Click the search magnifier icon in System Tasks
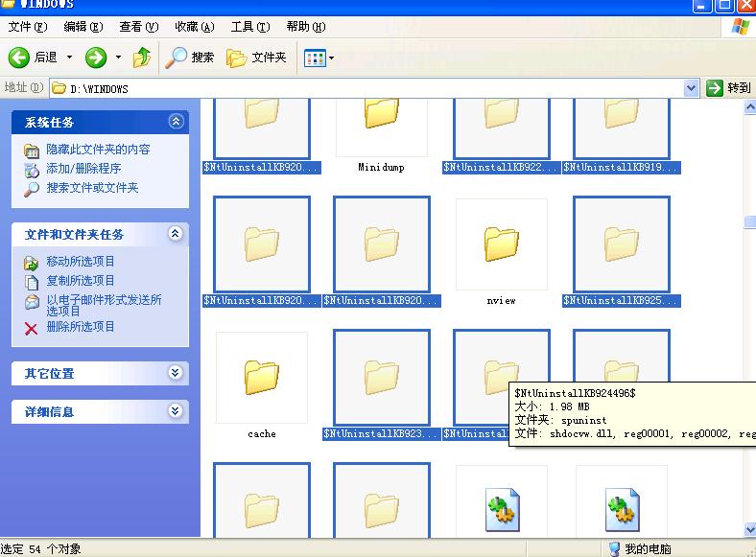This screenshot has width=756, height=557. pyautogui.click(x=32, y=189)
